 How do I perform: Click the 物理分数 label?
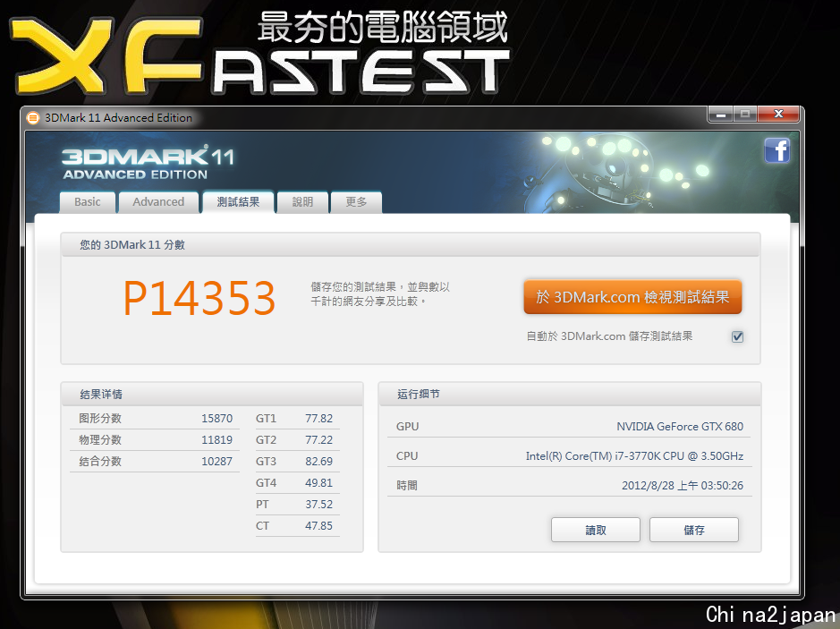[100, 440]
